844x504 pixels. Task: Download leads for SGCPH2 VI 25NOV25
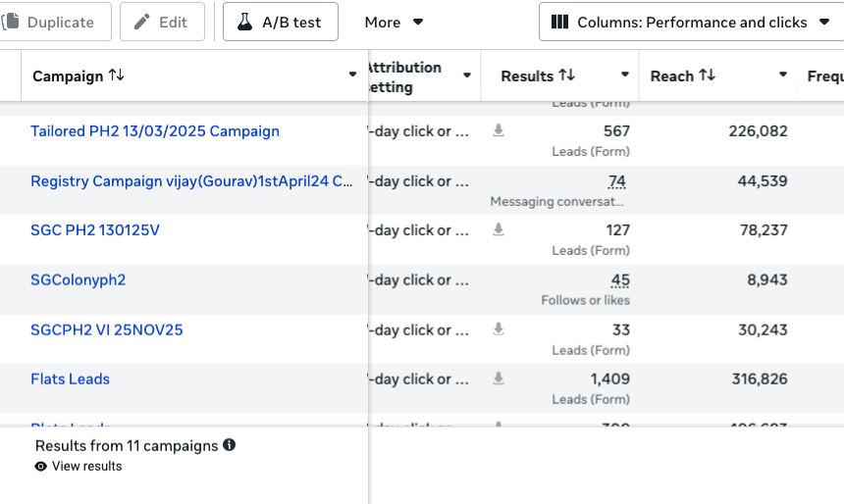click(x=499, y=329)
